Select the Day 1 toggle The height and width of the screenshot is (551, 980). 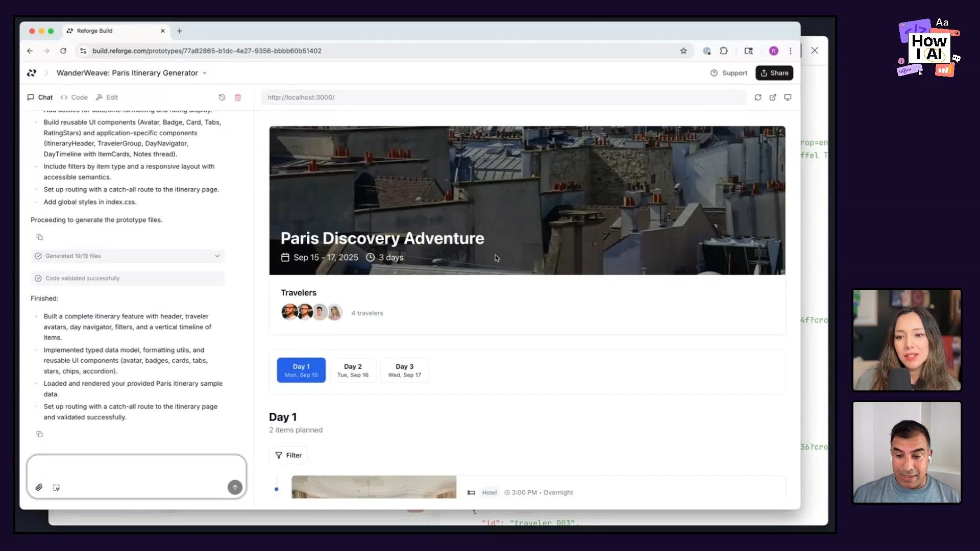coord(301,370)
